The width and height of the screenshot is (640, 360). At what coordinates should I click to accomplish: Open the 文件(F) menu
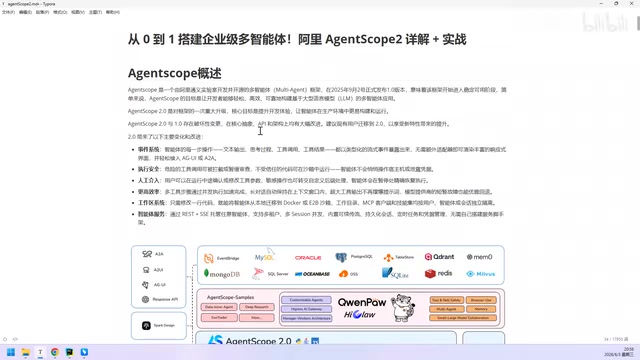pos(8,12)
